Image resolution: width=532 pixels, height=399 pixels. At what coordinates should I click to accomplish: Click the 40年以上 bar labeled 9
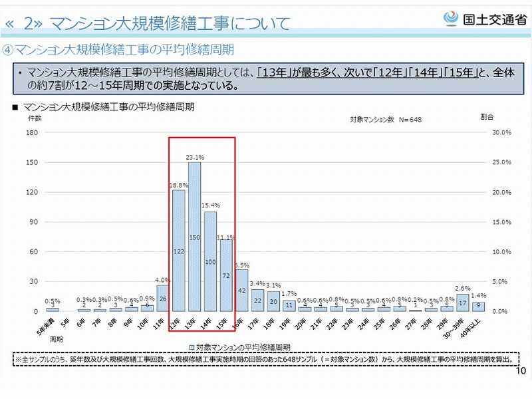coord(478,307)
